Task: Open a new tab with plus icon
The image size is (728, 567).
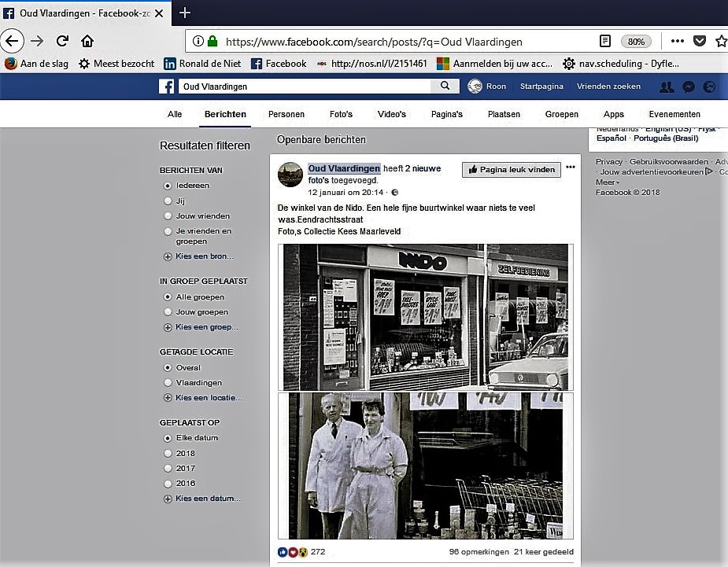Action: (185, 13)
